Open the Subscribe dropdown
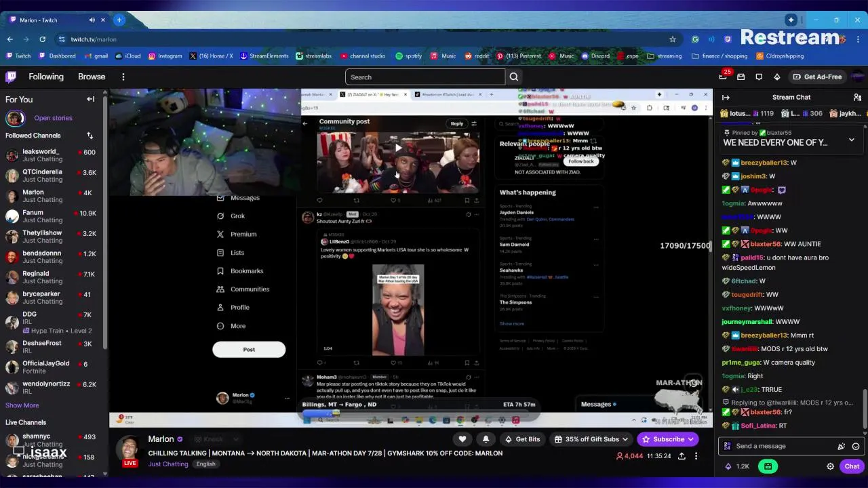Image resolution: width=868 pixels, height=488 pixels. [668, 439]
